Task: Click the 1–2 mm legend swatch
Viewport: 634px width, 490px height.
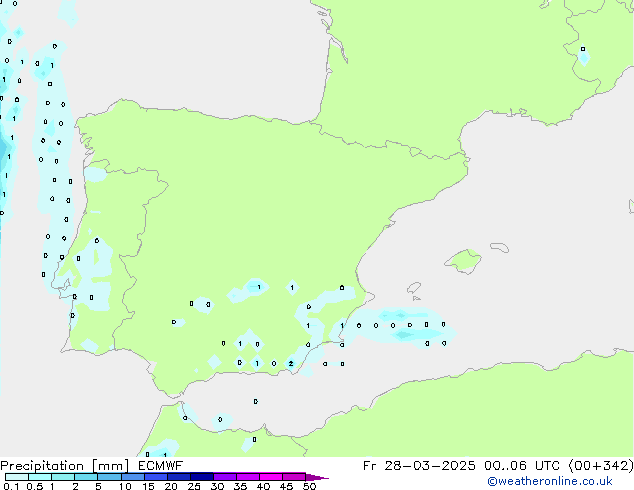Action: (63, 477)
